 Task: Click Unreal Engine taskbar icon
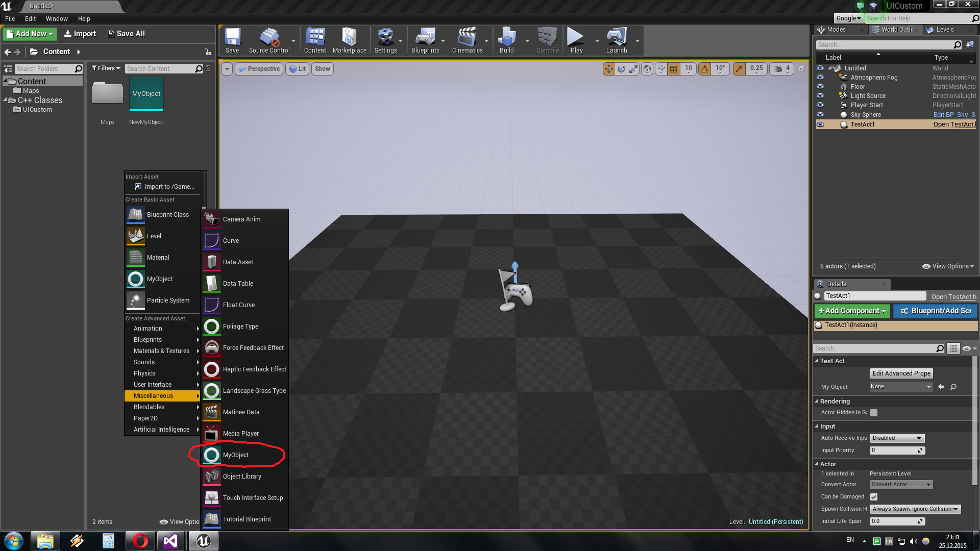point(203,541)
